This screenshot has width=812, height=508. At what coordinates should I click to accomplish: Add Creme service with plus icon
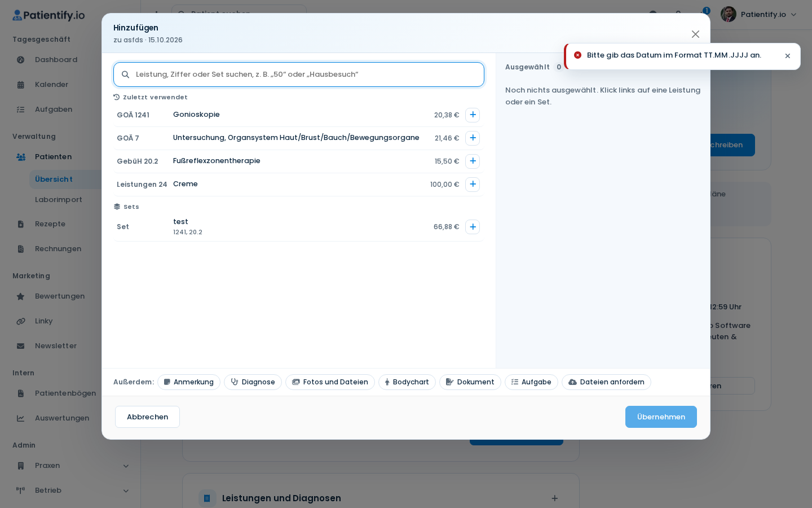point(473,185)
